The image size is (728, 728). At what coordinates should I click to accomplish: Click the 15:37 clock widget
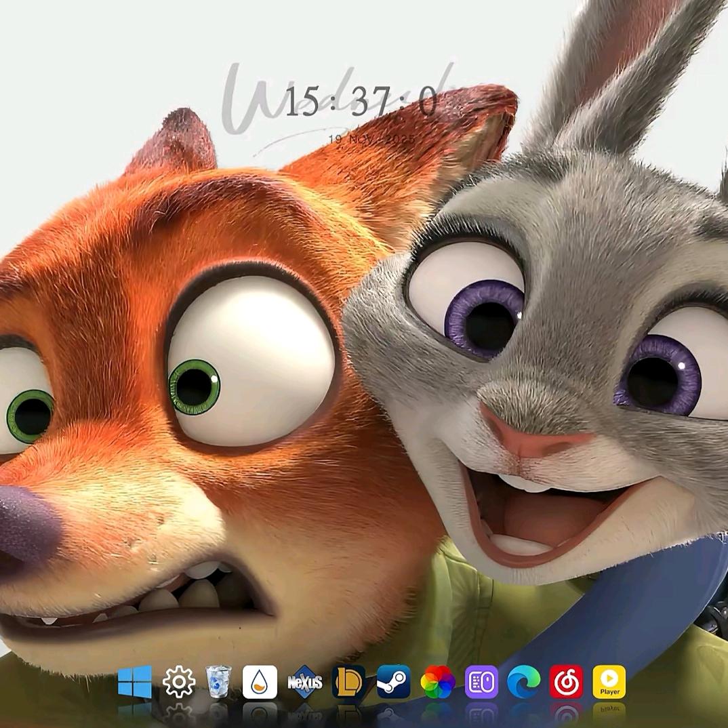(361, 101)
